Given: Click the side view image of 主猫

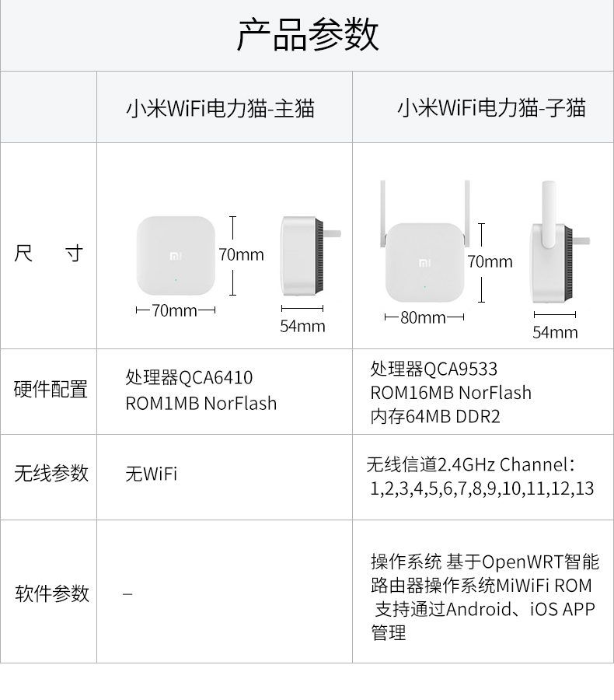Looking at the screenshot, I should click(x=311, y=256).
